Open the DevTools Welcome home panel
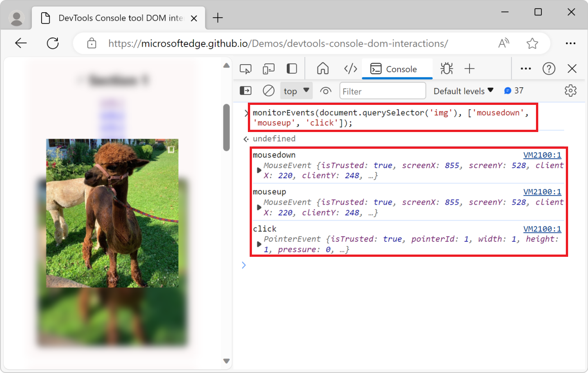Viewport: 588px width, 373px height. 322,68
